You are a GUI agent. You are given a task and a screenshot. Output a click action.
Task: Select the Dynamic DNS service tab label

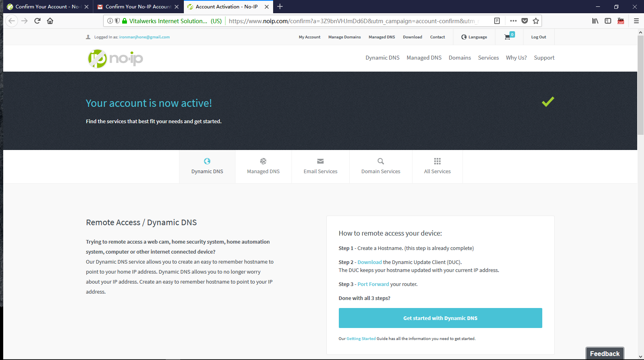pos(207,171)
